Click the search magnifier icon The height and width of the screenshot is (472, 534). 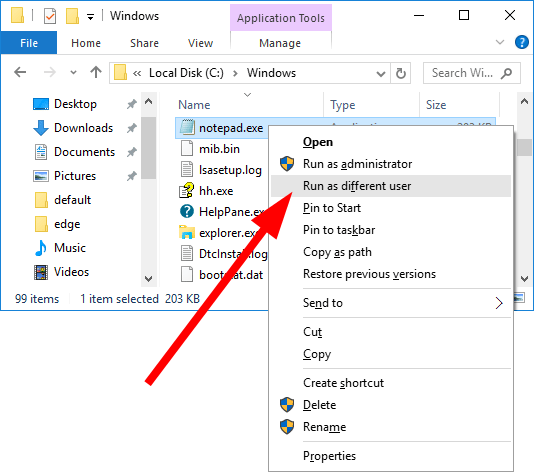point(506,73)
